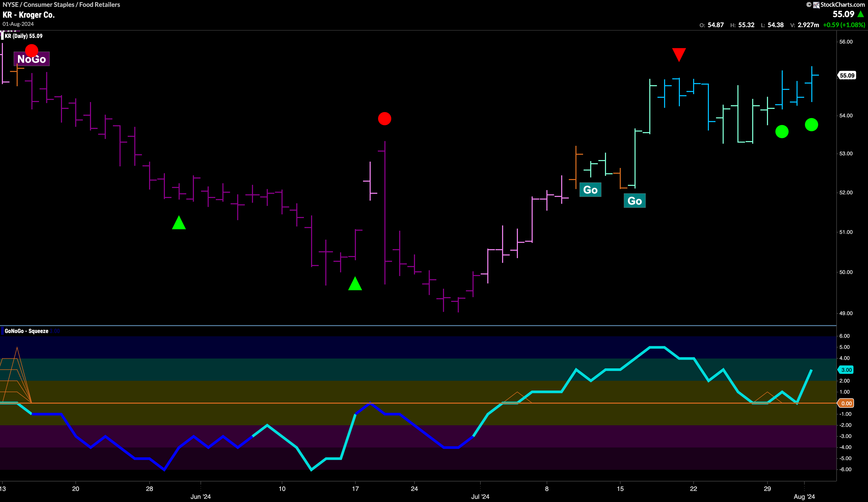Click the date label 22 on time axis
The image size is (868, 502).
(693, 489)
